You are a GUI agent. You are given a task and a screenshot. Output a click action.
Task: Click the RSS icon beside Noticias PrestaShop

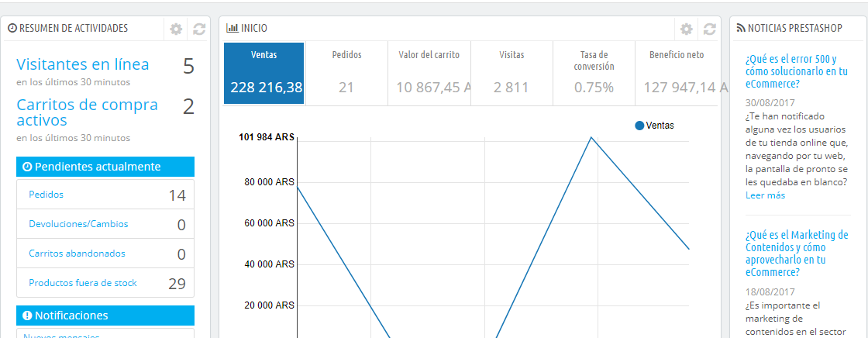pyautogui.click(x=741, y=28)
